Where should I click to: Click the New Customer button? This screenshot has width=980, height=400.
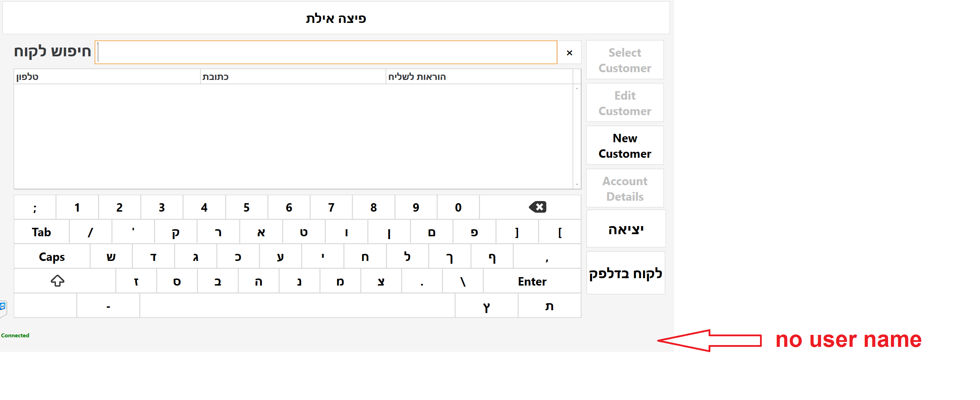click(624, 145)
